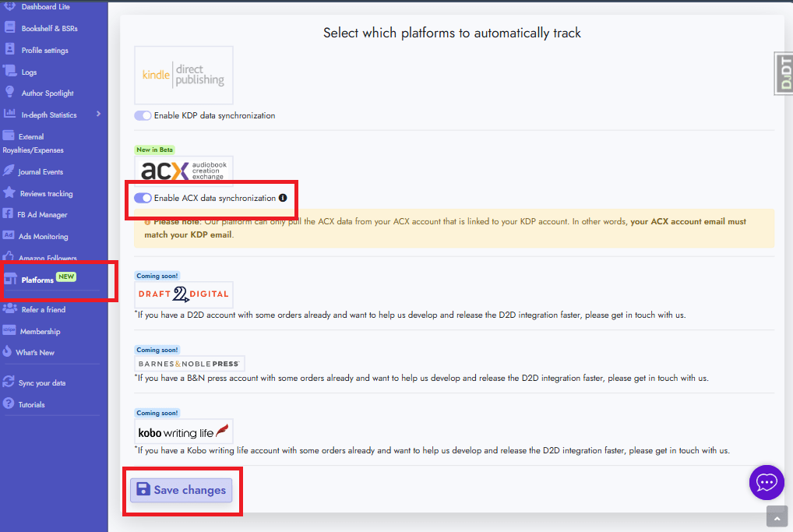
Task: Click the Save changes button
Action: [181, 490]
